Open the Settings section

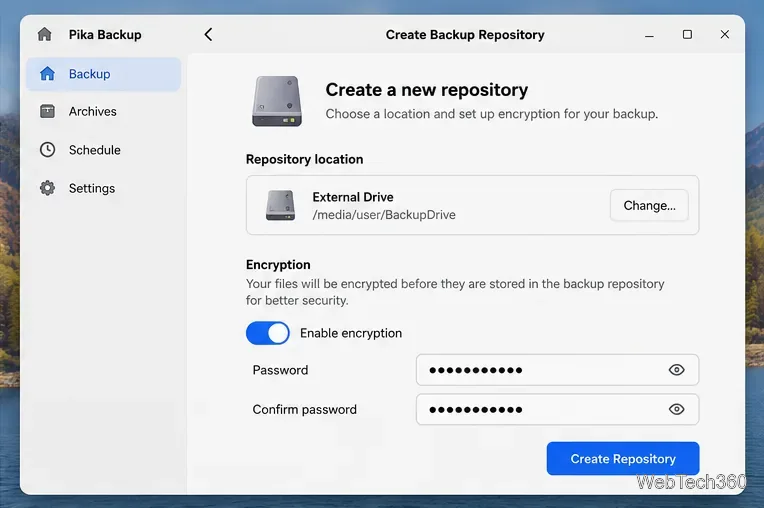point(103,188)
